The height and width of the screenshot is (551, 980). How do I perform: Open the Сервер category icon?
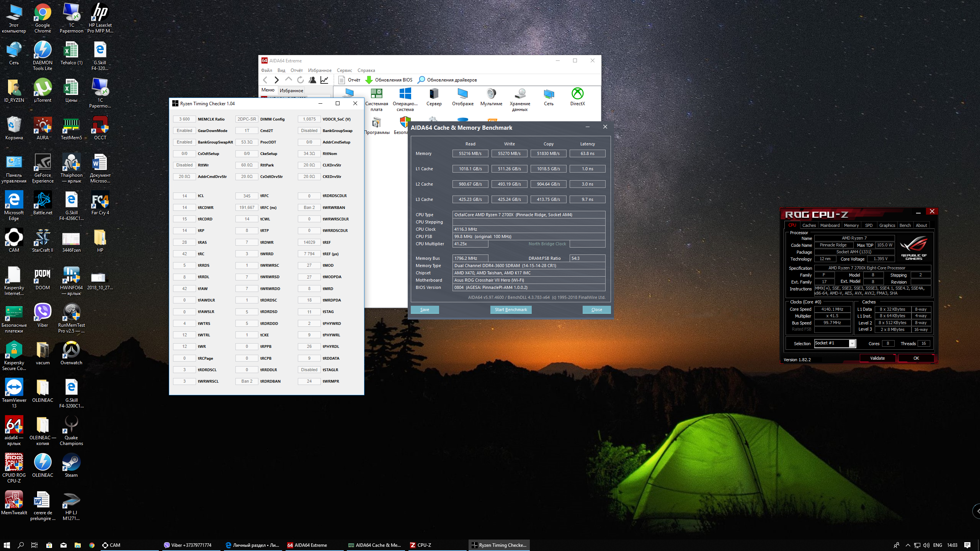click(434, 94)
